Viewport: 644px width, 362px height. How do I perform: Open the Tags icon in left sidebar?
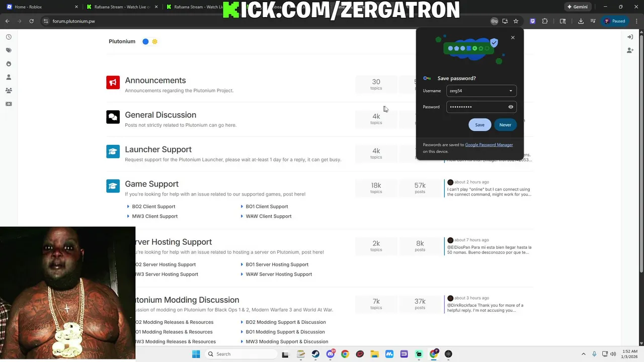pos(9,50)
